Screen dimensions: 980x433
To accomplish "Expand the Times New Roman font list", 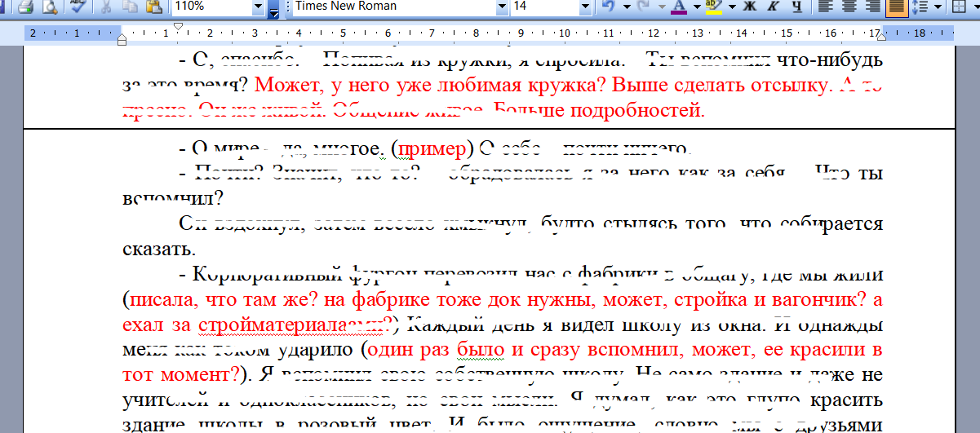I will pos(502,7).
